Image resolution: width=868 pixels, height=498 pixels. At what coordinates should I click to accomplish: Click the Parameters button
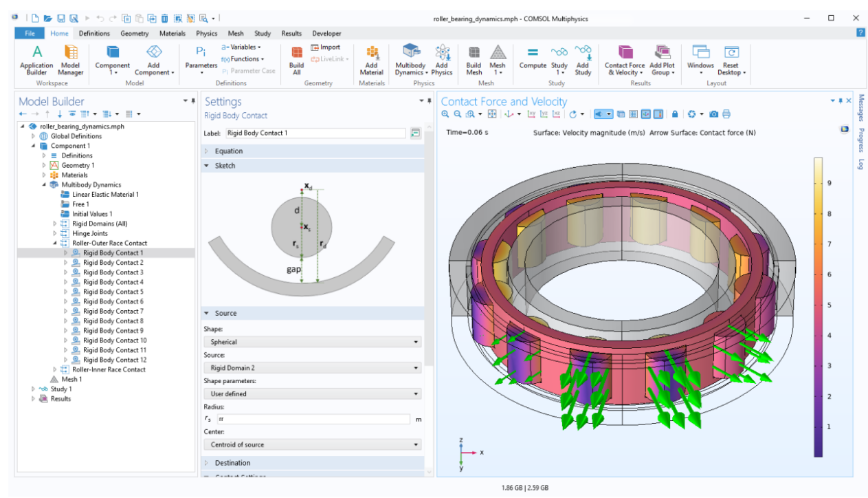[201, 60]
